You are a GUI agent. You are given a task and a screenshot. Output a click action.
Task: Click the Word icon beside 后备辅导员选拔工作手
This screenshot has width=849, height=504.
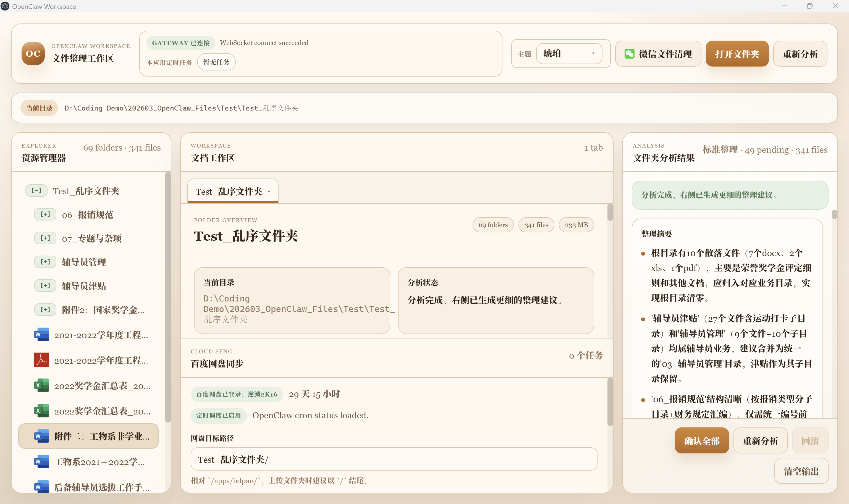tap(41, 487)
